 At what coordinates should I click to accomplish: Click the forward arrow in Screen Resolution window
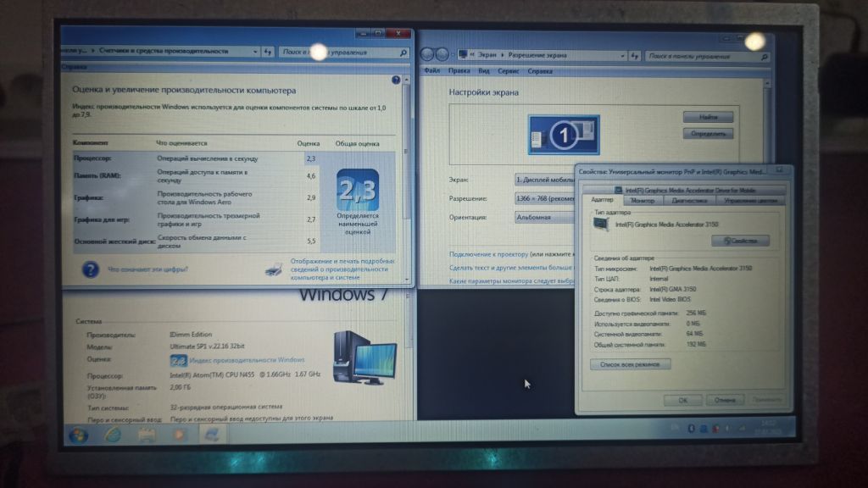(442, 54)
